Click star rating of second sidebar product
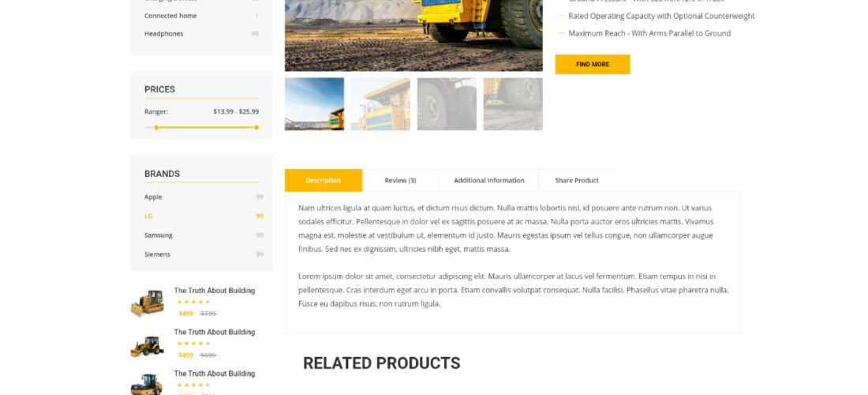868x395 pixels. (x=193, y=344)
